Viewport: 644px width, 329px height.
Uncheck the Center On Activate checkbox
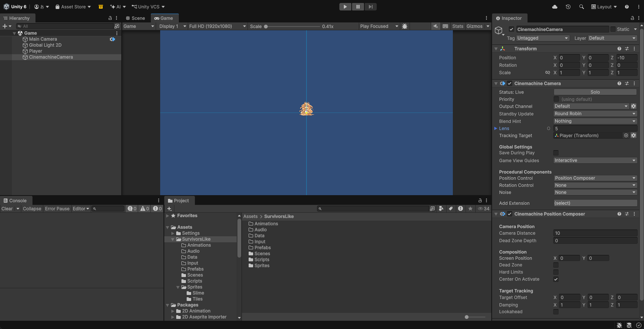[556, 279]
